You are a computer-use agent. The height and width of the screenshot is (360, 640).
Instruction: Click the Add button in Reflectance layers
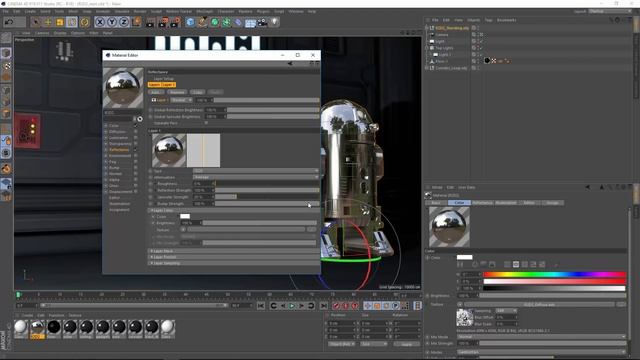coord(156,92)
